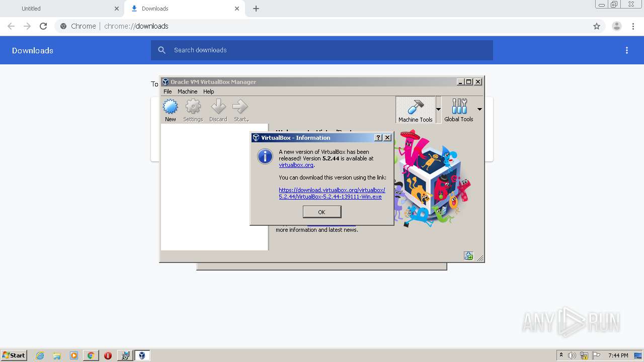Click the help question mark in dialog title
This screenshot has width=644, height=362.
pyautogui.click(x=378, y=138)
